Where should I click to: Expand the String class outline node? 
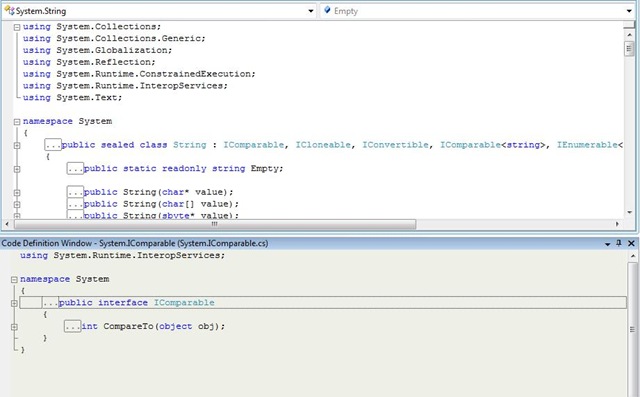17,145
